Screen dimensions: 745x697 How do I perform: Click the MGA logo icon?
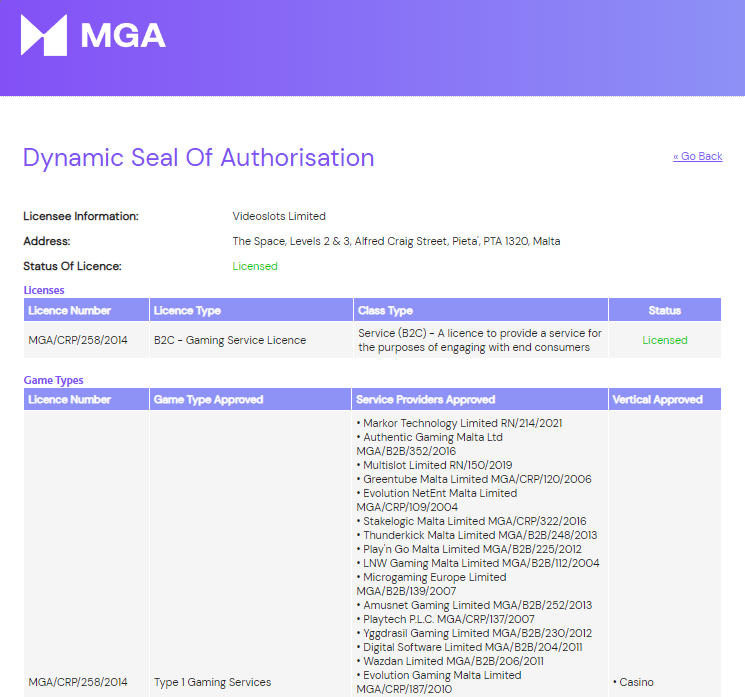point(44,35)
